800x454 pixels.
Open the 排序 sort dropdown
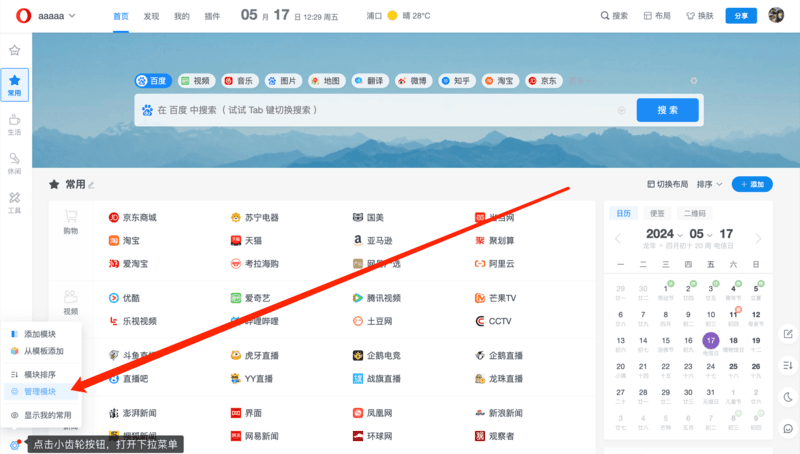(709, 184)
